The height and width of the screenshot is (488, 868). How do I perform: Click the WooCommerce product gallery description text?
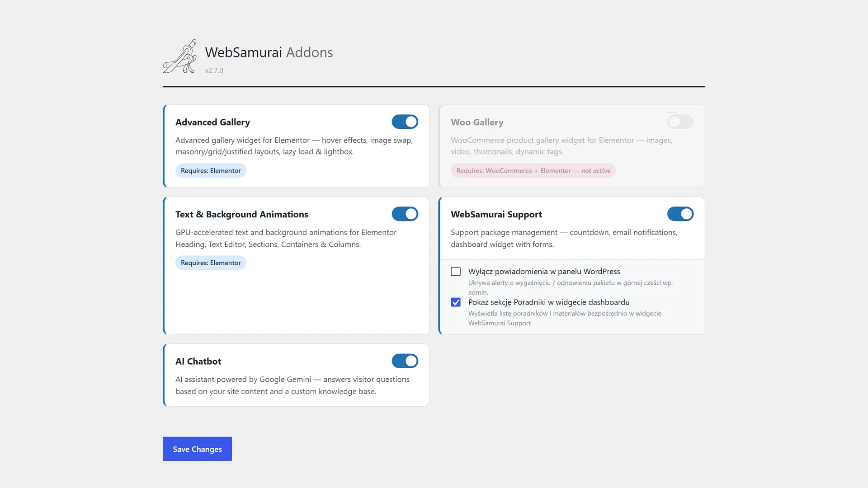click(x=561, y=146)
